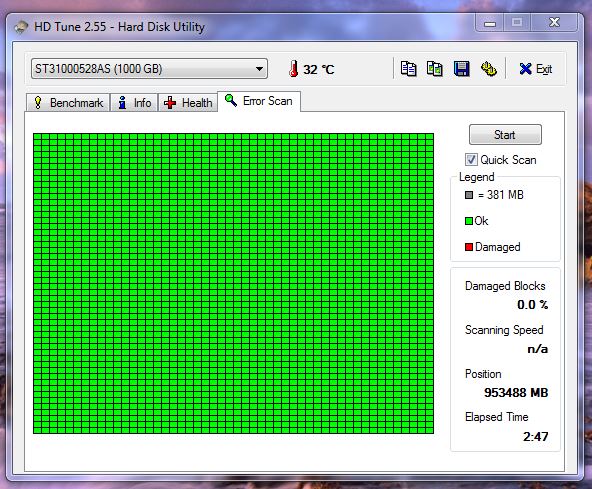This screenshot has width=592, height=489.
Task: Click the magnifier icon on Error Scan tab
Action: click(231, 100)
